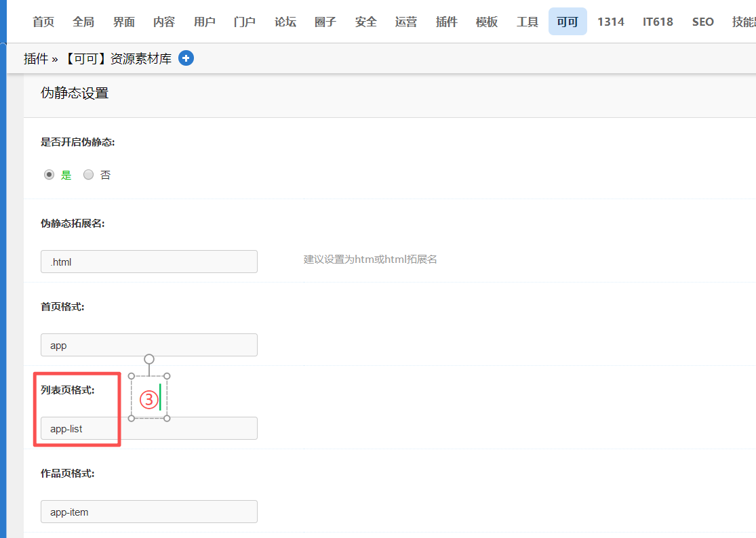
Task: Open the 用户 menu item
Action: [204, 21]
